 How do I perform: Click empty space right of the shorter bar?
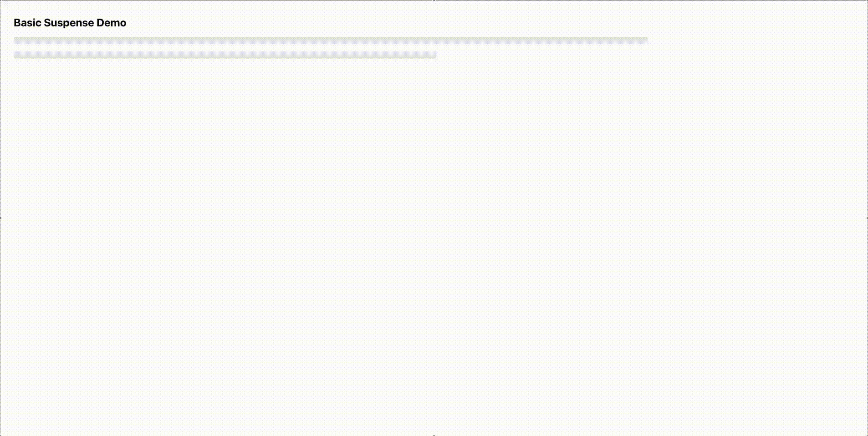point(638,55)
